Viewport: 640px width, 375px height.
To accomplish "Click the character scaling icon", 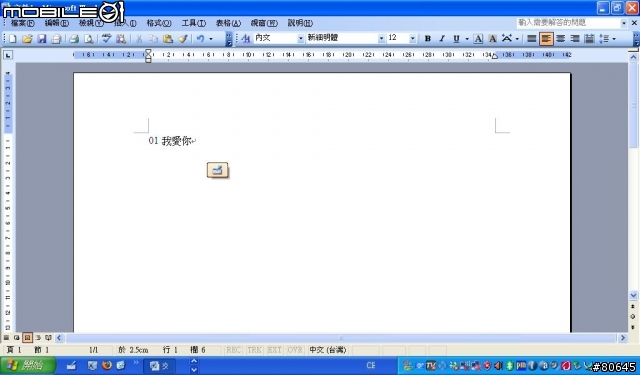I will coord(507,38).
